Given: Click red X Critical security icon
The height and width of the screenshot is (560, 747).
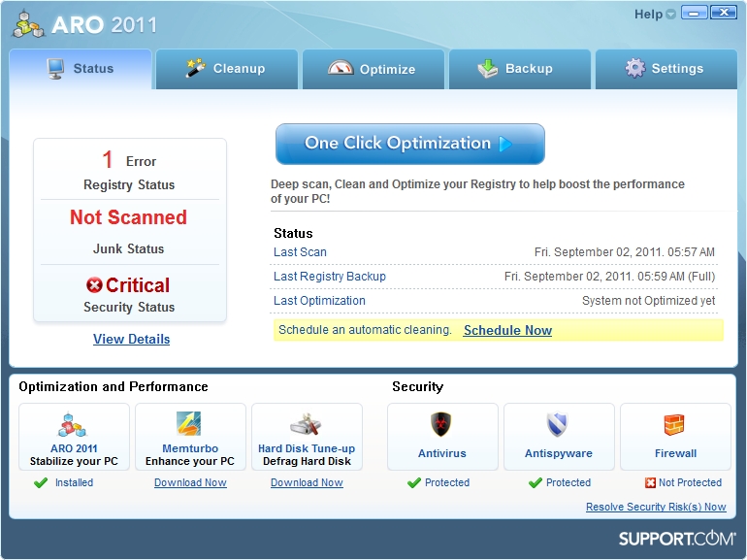Looking at the screenshot, I should pyautogui.click(x=94, y=285).
